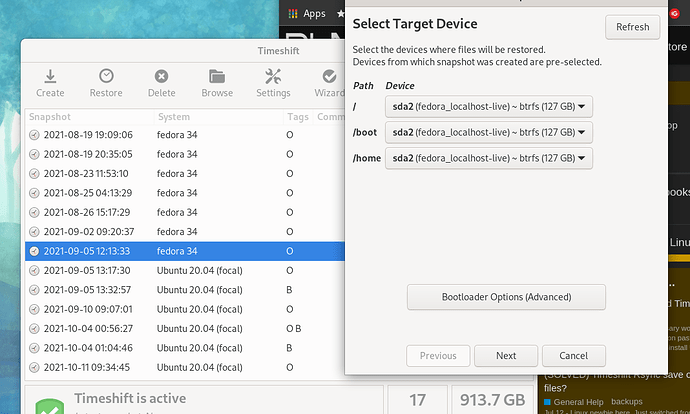This screenshot has width=690, height=414.
Task: Open device dropdown for /boot path
Action: (488, 132)
